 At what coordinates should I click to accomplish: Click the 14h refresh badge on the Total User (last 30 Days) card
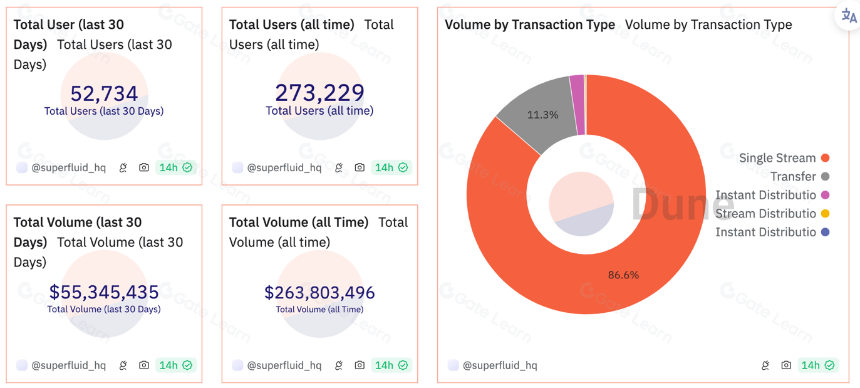click(176, 167)
